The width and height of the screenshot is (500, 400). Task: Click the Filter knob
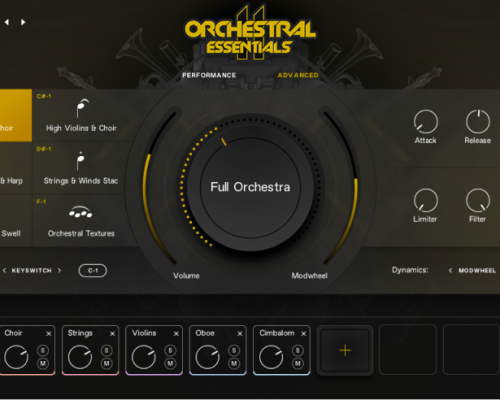pyautogui.click(x=478, y=200)
